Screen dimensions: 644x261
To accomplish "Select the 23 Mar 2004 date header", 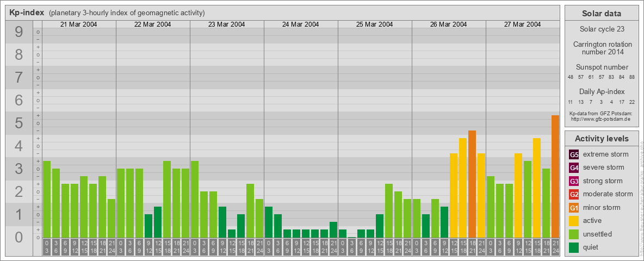I will pyautogui.click(x=227, y=24).
